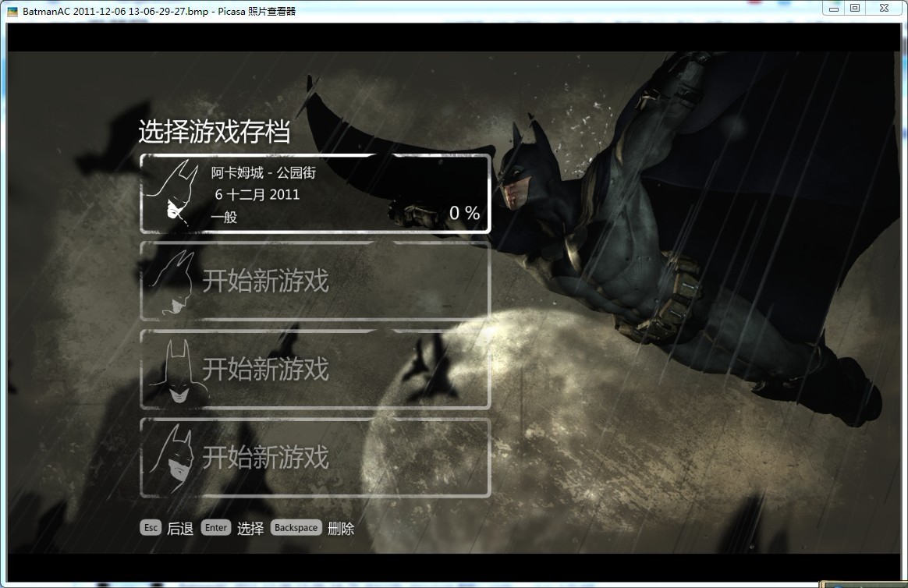Screen dimensions: 908x588
Task: Select the 阿卡姆城 - 公园街 save slot
Action: pos(315,193)
